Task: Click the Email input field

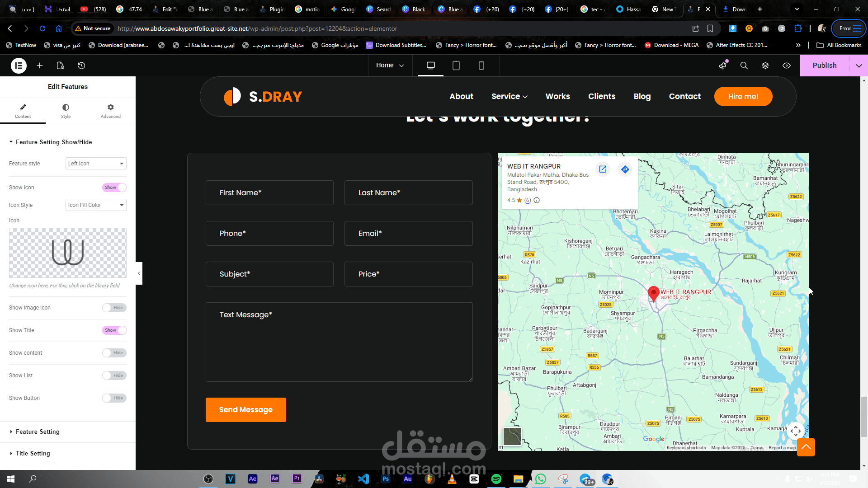Action: 408,233
